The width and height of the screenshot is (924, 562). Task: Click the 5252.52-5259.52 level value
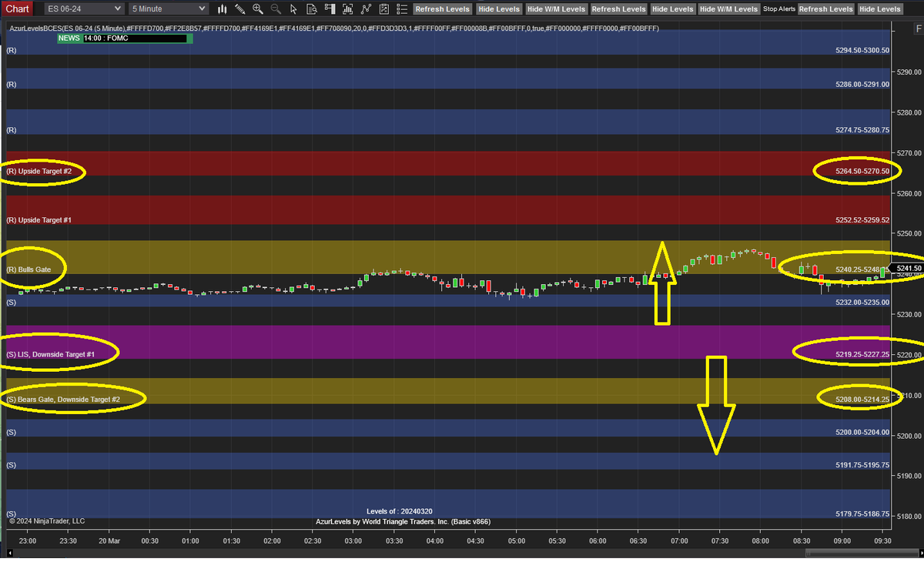[862, 220]
